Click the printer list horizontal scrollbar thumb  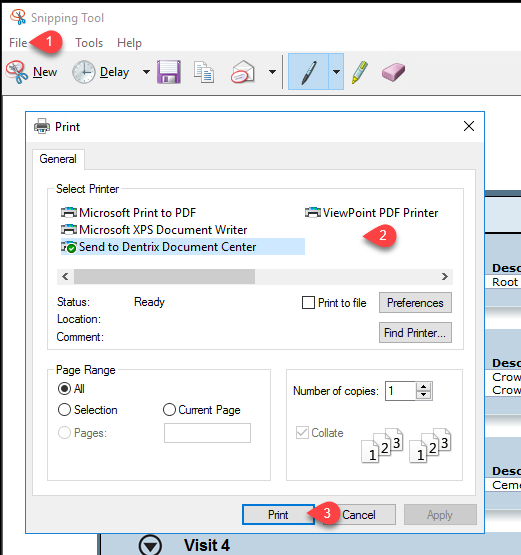coord(164,276)
